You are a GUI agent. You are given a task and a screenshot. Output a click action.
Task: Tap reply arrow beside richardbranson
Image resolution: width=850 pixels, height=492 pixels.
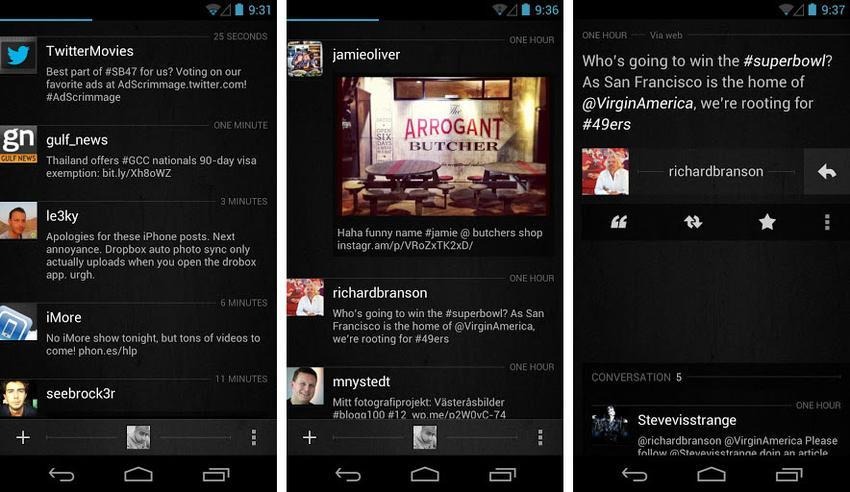(827, 172)
